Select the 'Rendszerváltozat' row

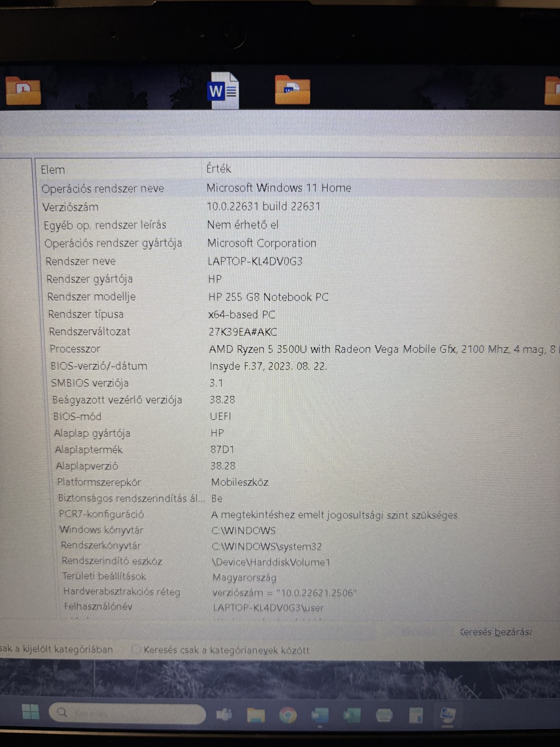298,332
